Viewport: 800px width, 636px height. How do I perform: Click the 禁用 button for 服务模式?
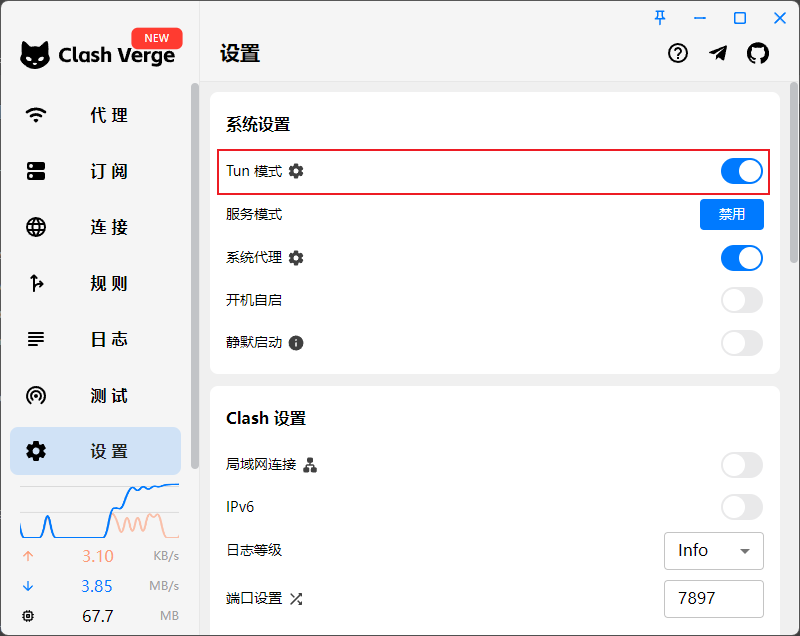732,214
